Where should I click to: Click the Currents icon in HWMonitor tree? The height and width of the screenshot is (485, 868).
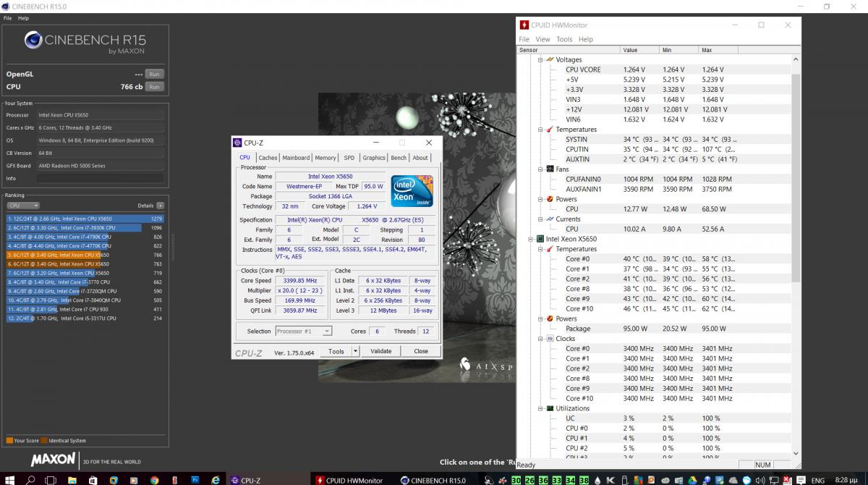pyautogui.click(x=550, y=219)
